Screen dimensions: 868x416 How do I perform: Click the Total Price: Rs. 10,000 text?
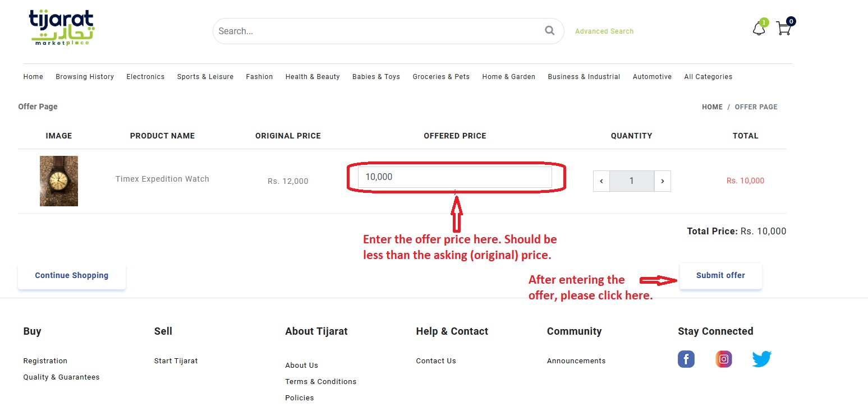point(737,231)
